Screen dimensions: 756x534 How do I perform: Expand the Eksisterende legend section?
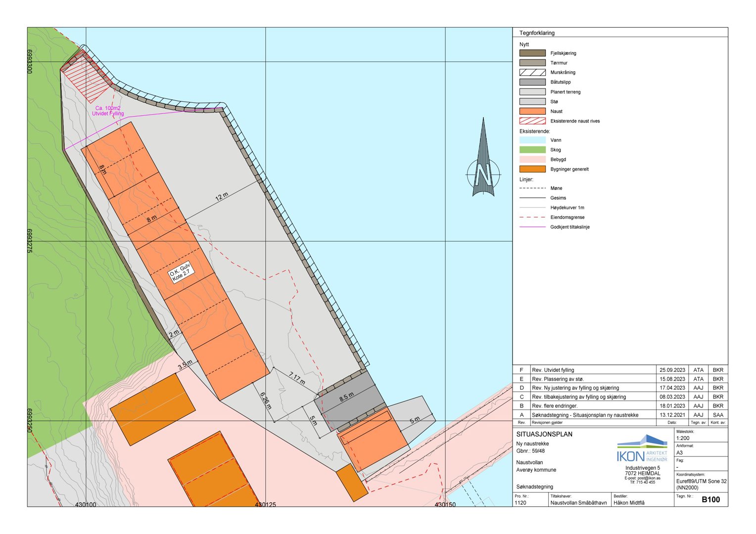click(x=534, y=131)
